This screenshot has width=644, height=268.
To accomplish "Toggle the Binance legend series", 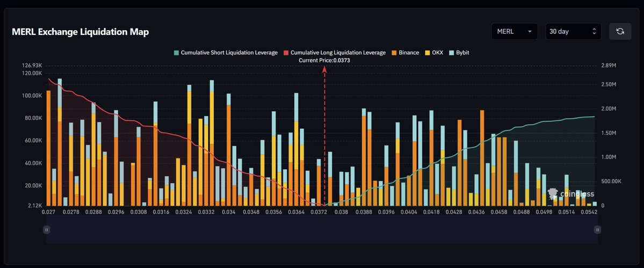I will [405, 53].
